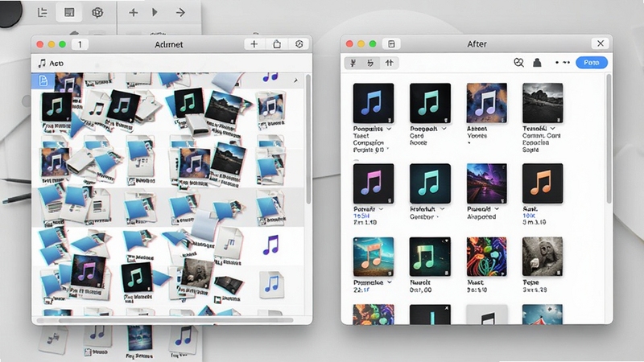The width and height of the screenshot is (644, 362).
Task: Click the blue link text under the orange note album
Action: click(529, 216)
